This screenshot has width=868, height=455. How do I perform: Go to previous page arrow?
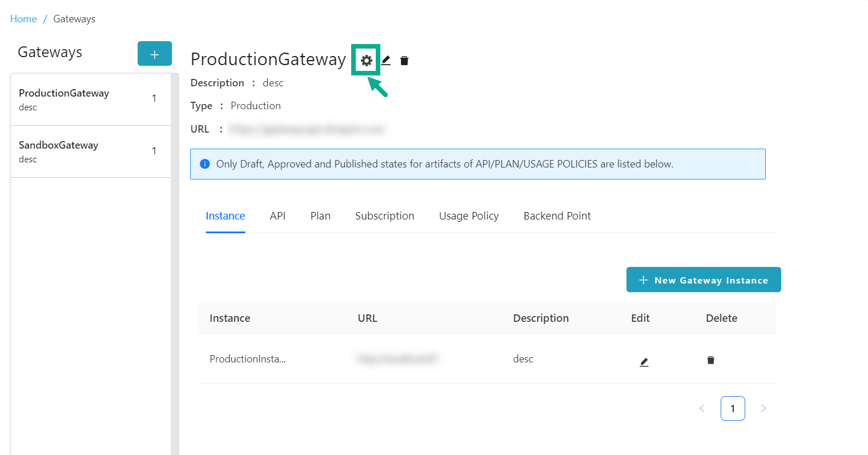[x=702, y=408]
